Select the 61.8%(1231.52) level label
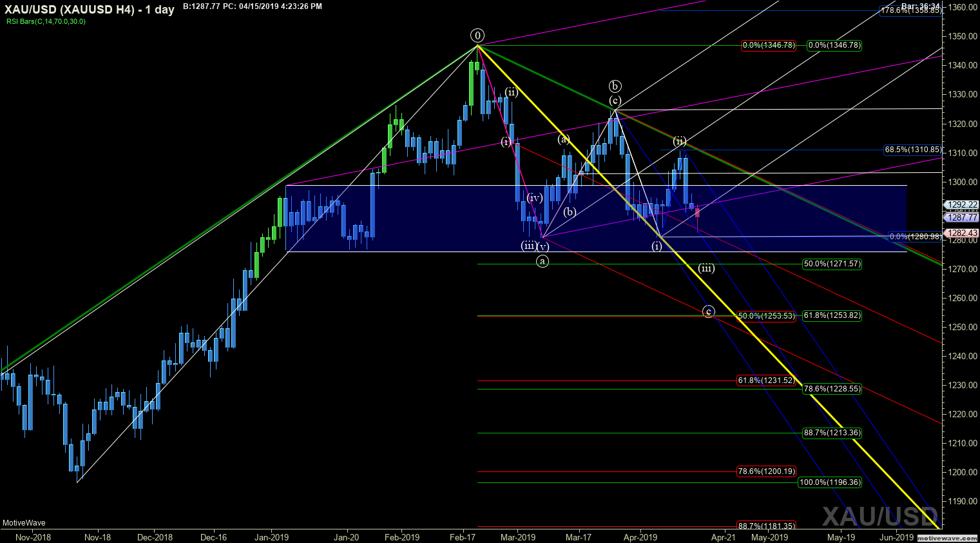This screenshot has height=543, width=980. pyautogui.click(x=766, y=380)
